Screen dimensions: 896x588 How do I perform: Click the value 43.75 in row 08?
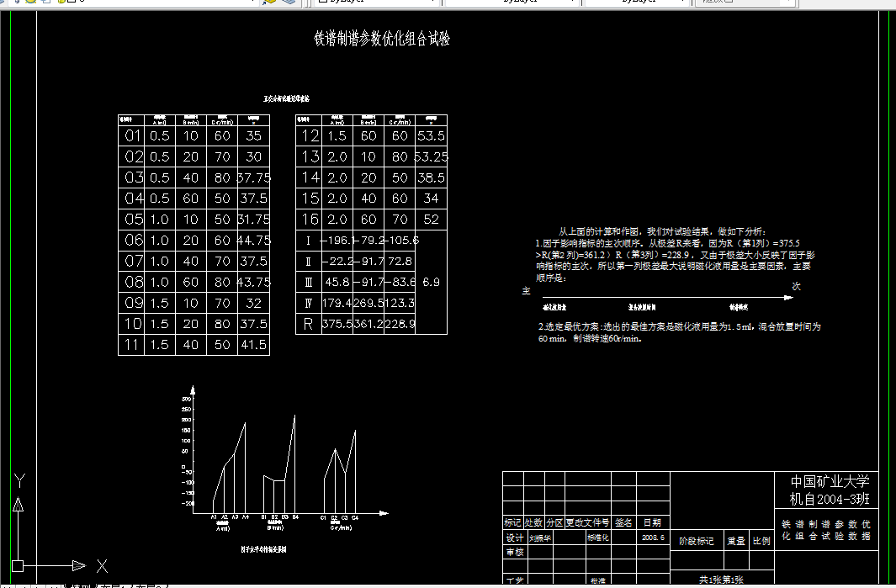tap(254, 283)
